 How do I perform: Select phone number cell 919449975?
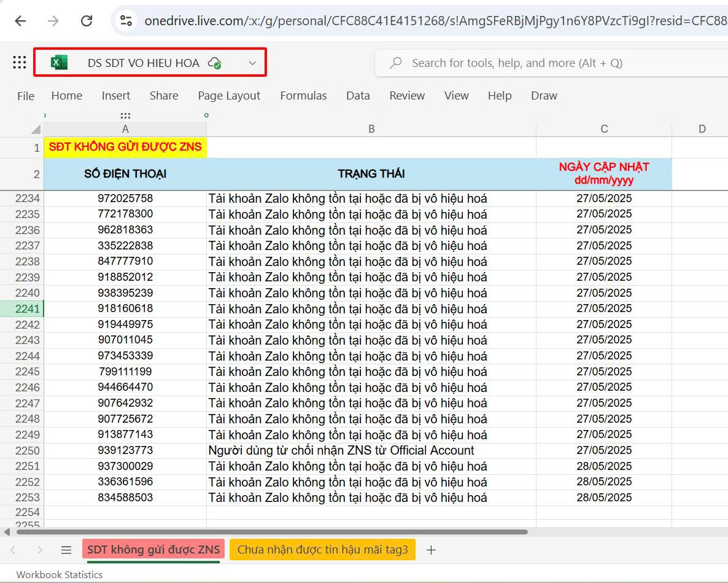coord(125,325)
